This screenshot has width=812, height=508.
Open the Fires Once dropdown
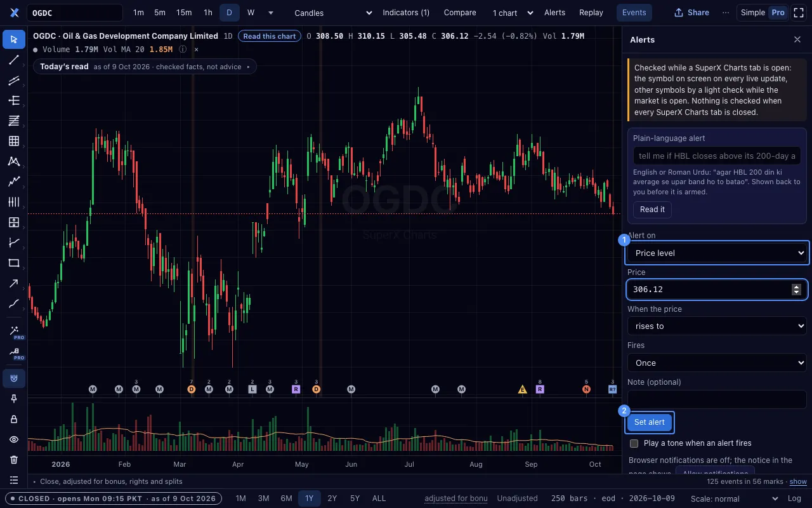pyautogui.click(x=717, y=363)
